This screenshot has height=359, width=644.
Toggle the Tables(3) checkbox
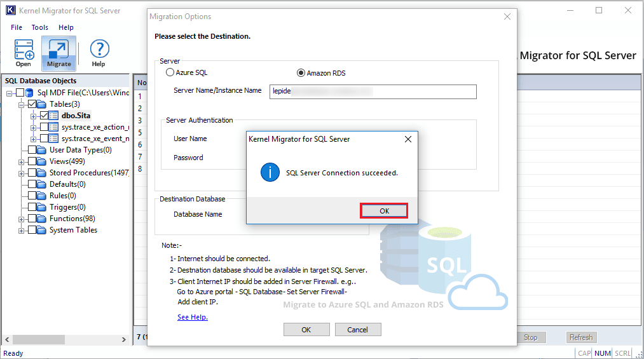32,104
